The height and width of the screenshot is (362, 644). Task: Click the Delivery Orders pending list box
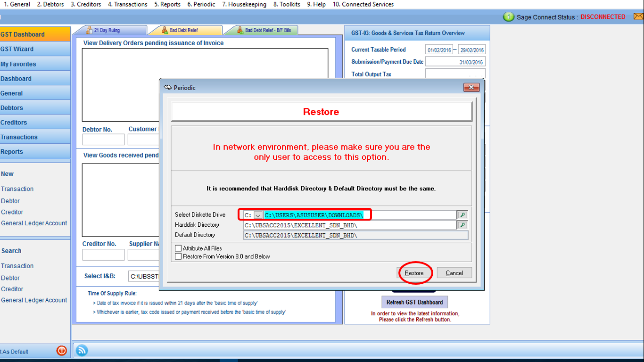point(205,85)
